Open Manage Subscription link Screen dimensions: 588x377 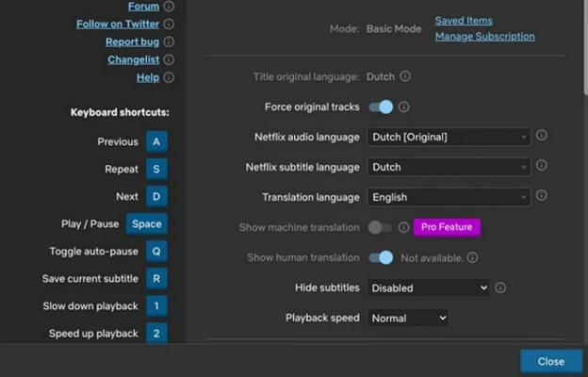[x=485, y=37]
